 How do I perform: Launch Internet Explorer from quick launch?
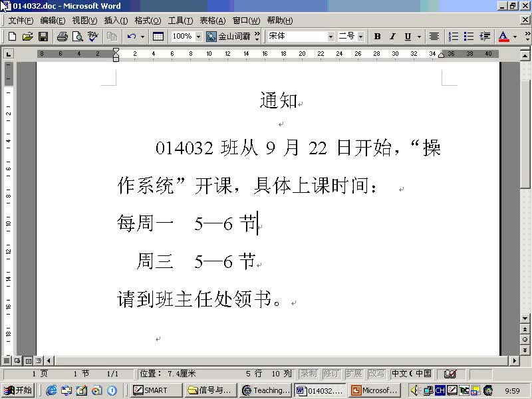coord(51,390)
